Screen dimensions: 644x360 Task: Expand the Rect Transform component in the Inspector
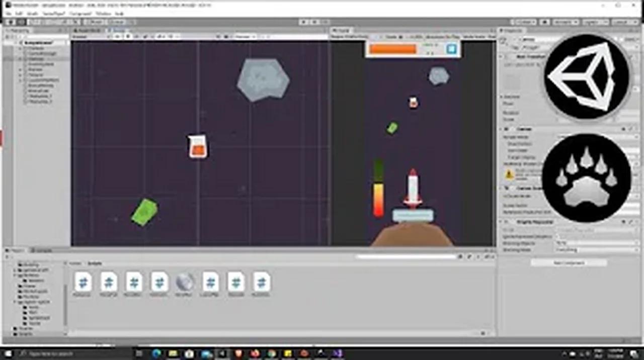tap(501, 56)
